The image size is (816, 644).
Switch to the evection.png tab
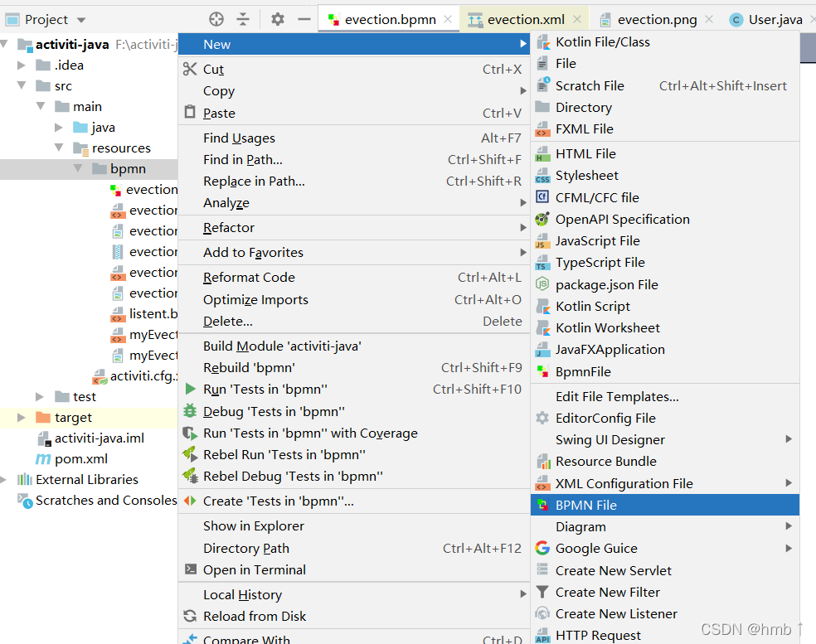[x=657, y=20]
